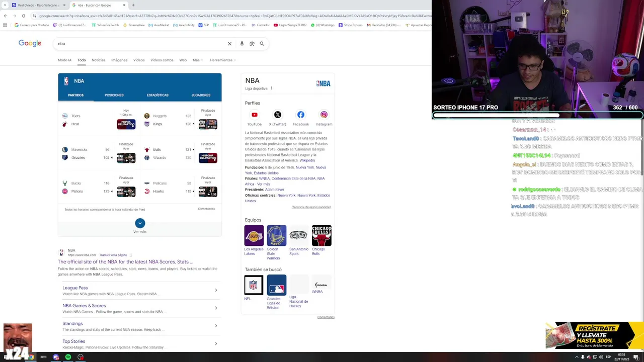Open a new browser tab with plus

133,5
